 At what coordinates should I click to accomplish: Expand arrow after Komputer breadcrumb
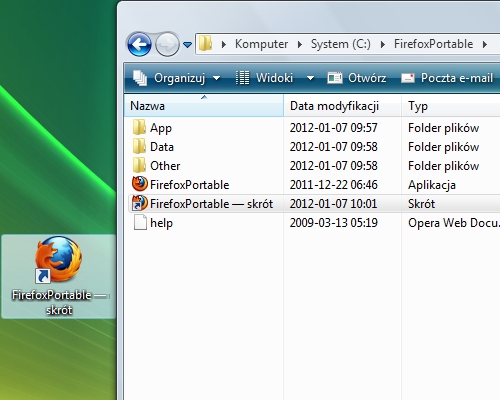pyautogui.click(x=300, y=44)
